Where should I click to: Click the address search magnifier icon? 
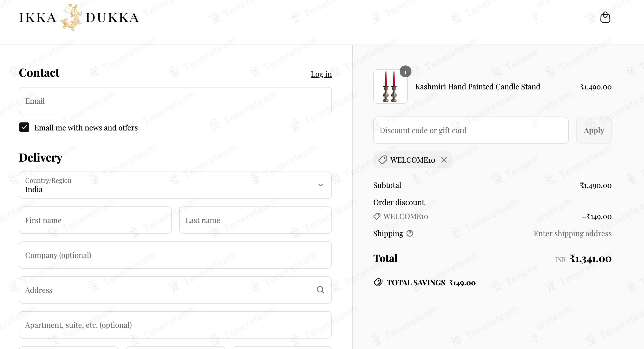coord(320,290)
